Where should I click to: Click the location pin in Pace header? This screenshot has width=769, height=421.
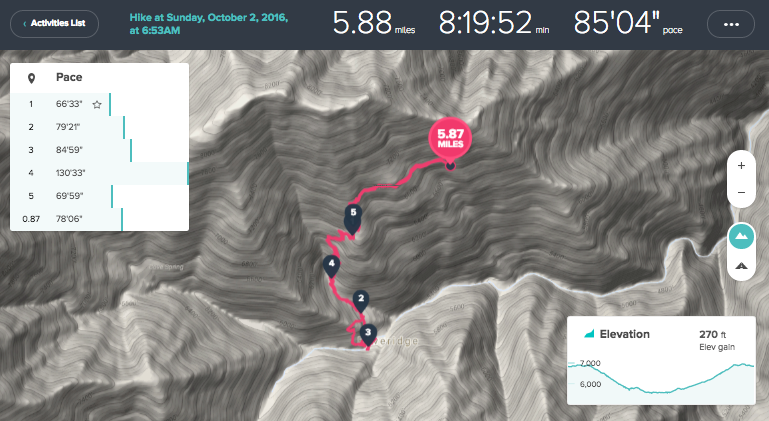pyautogui.click(x=31, y=78)
